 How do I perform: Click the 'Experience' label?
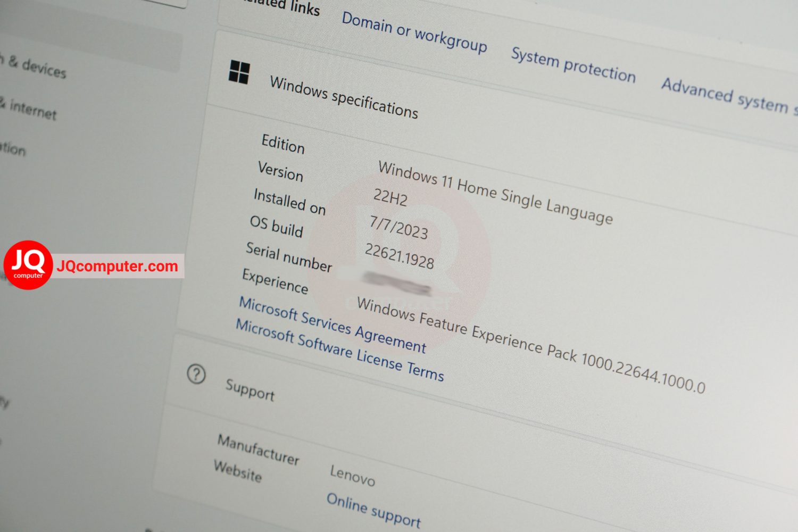275,281
